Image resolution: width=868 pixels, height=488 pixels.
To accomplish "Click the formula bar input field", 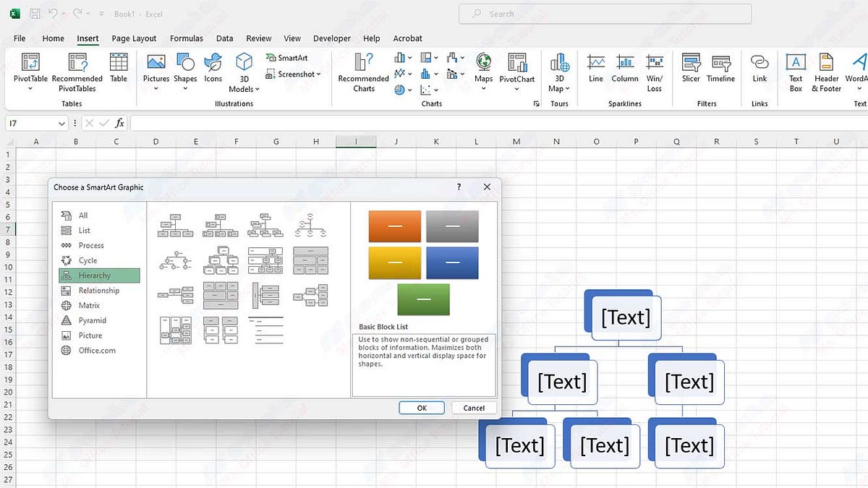I will pyautogui.click(x=499, y=124).
